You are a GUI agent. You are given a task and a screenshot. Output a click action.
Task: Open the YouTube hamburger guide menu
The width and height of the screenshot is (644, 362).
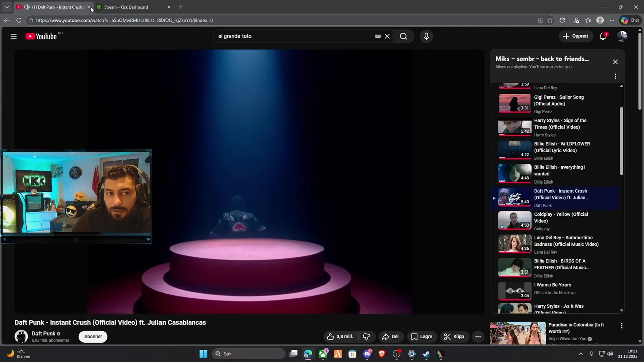[x=14, y=36]
